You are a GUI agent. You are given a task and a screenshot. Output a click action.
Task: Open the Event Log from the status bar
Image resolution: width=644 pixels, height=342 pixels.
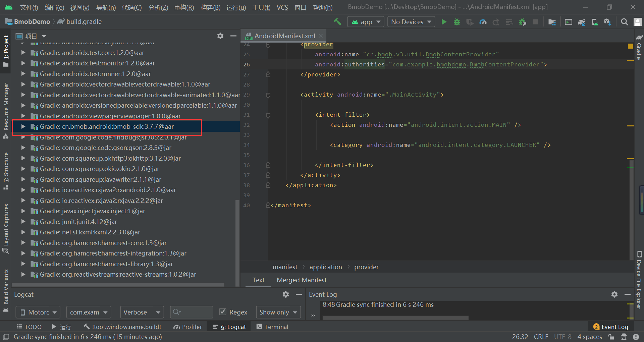click(614, 326)
